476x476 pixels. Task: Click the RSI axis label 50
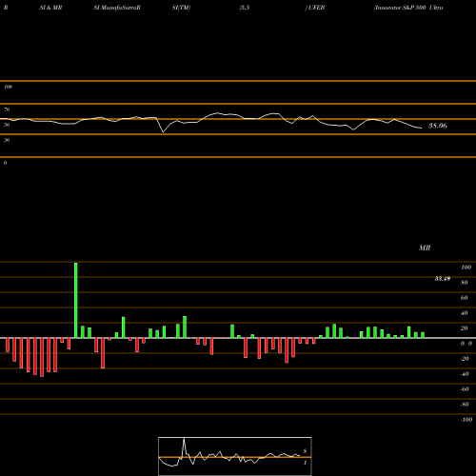7,125
